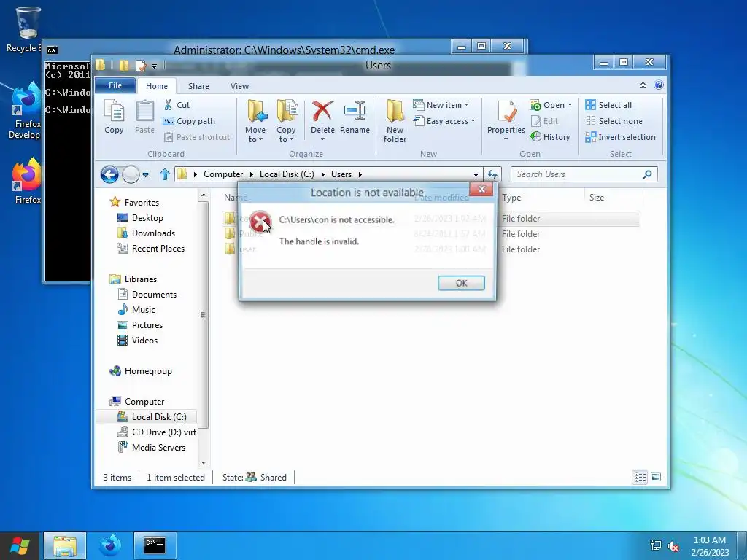Viewport: 747px width, 560px height.
Task: Close the Location is not available dialog
Action: (x=481, y=189)
